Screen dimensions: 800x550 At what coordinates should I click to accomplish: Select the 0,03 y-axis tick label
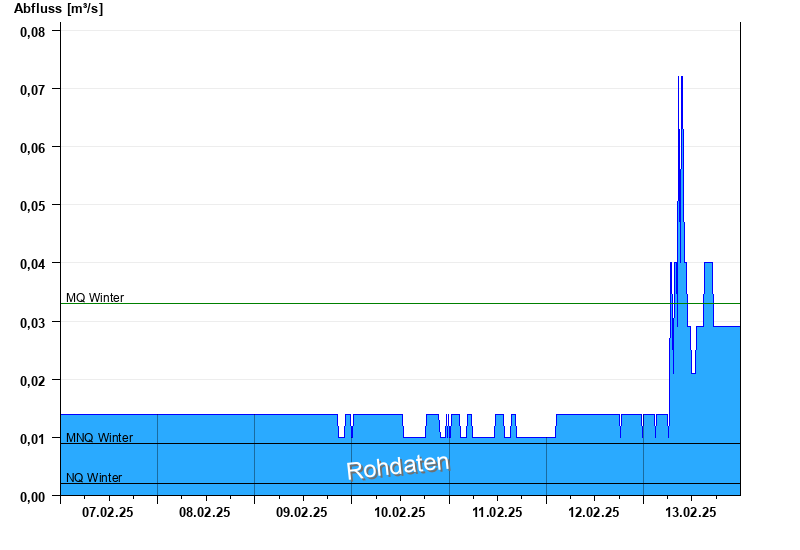33,322
